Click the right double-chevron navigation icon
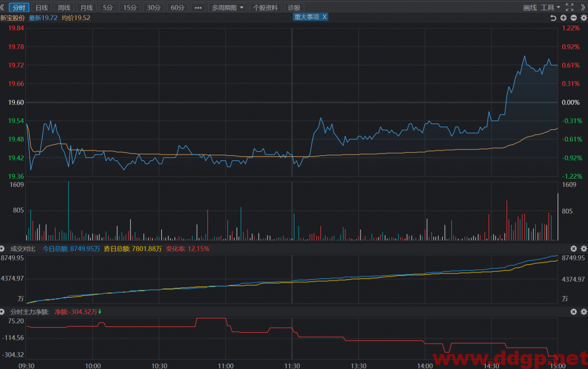This screenshot has width=588, height=369. (583, 7)
